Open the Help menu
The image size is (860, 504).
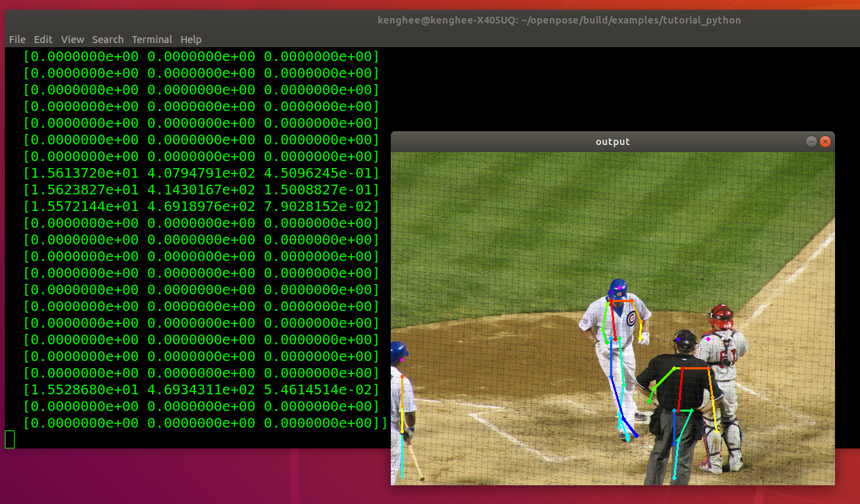[191, 40]
